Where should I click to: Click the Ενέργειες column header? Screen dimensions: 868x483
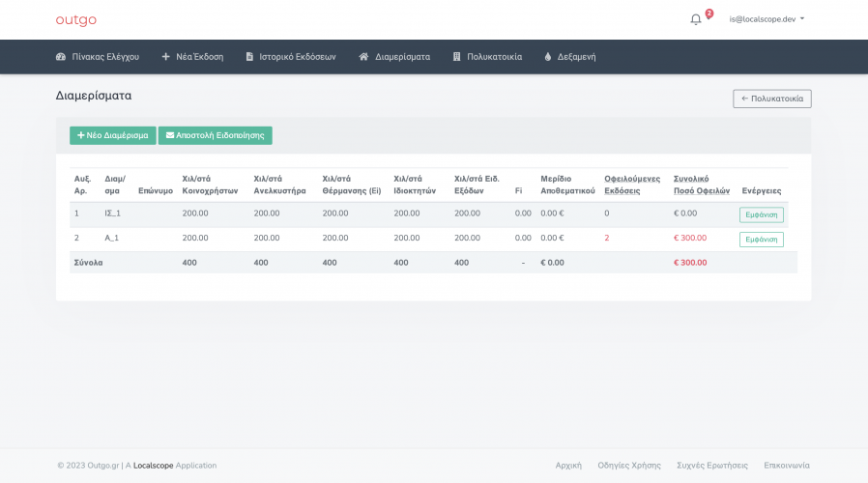click(x=762, y=191)
